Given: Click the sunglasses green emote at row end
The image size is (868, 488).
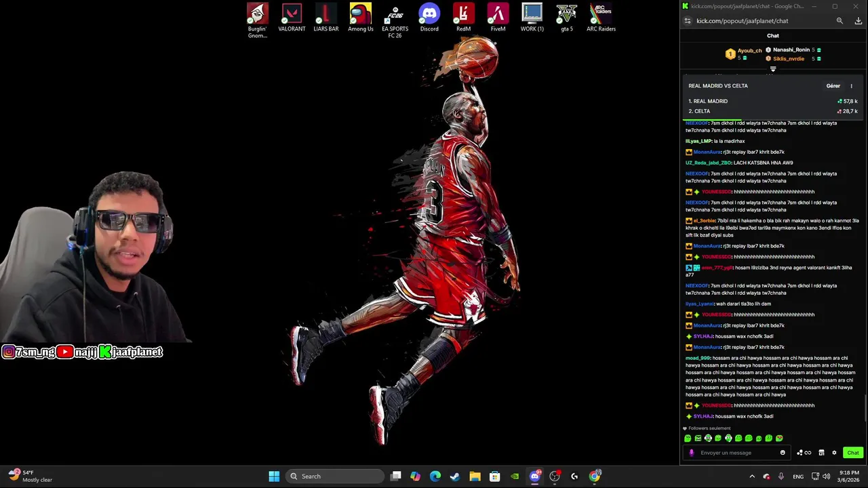Looking at the screenshot, I should pos(779,439).
